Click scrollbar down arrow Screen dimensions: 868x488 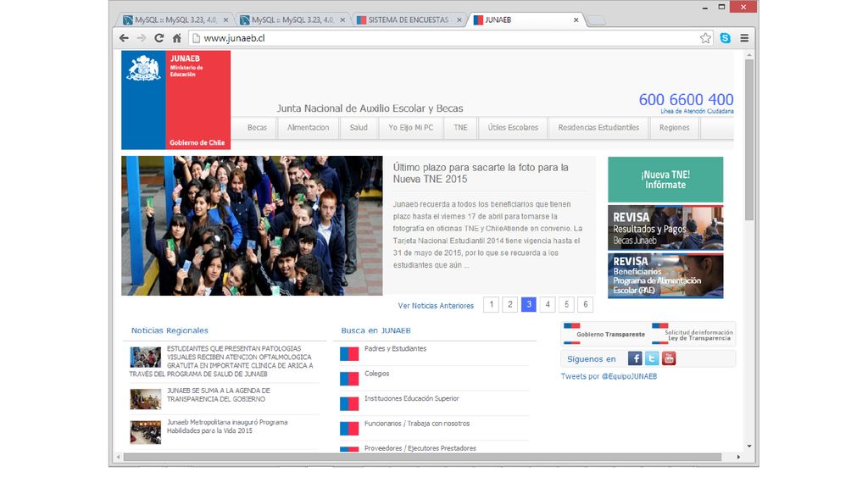coord(749,446)
